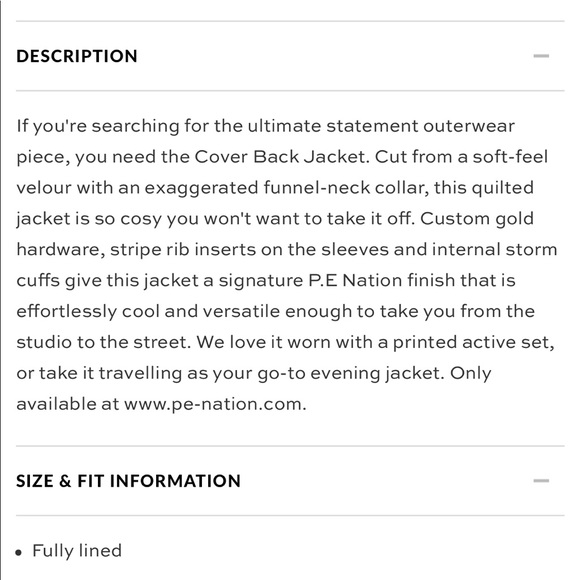
Task: Click the words "internal storm" in paragraph
Action: click(495, 250)
